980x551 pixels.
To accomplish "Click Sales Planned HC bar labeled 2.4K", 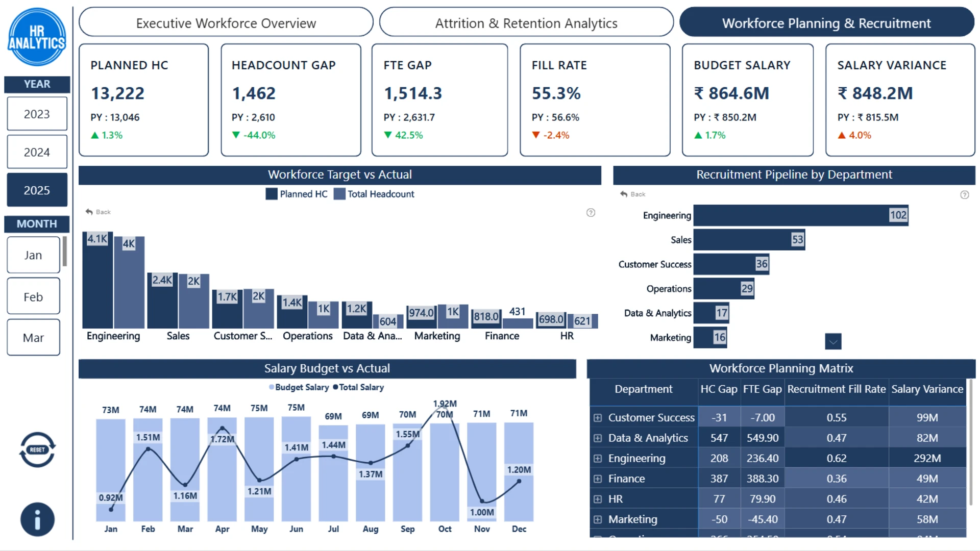I will click(162, 300).
